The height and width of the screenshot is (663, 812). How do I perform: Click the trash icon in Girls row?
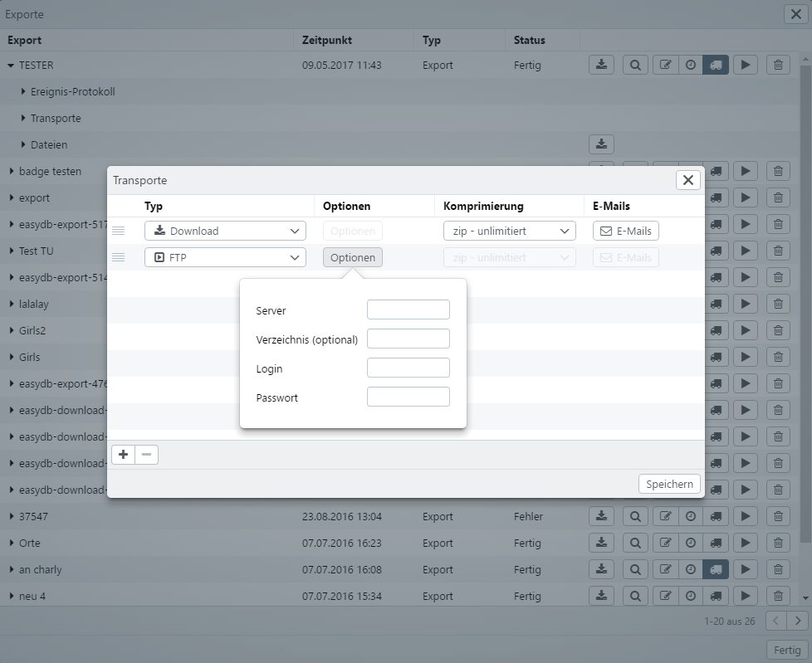(778, 357)
